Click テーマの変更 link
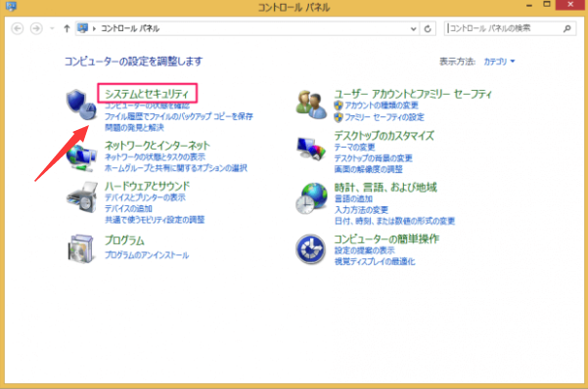Screen dimensions: 588x389 (355, 147)
